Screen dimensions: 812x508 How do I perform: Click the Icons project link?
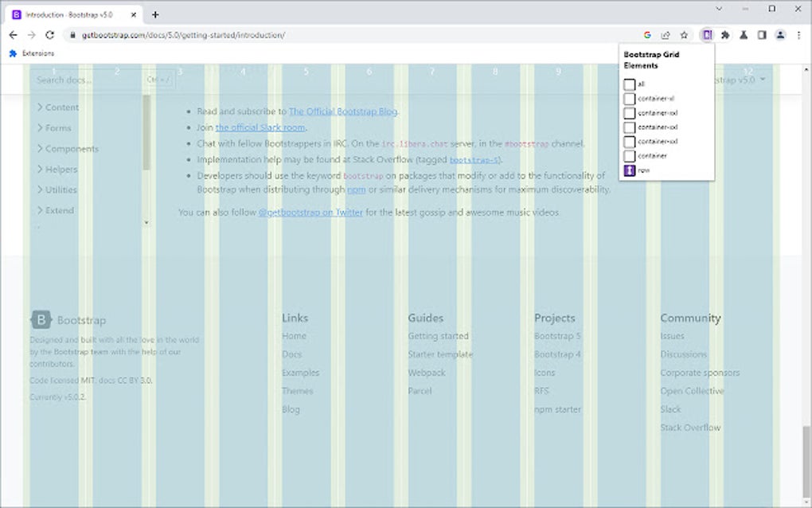click(x=545, y=373)
